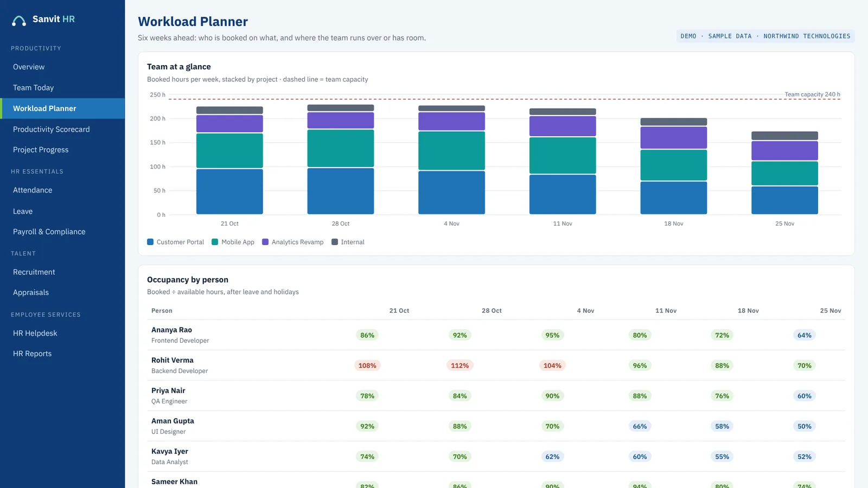Click Rohit Verma's 112% badge
This screenshot has width=868, height=488.
pyautogui.click(x=459, y=365)
